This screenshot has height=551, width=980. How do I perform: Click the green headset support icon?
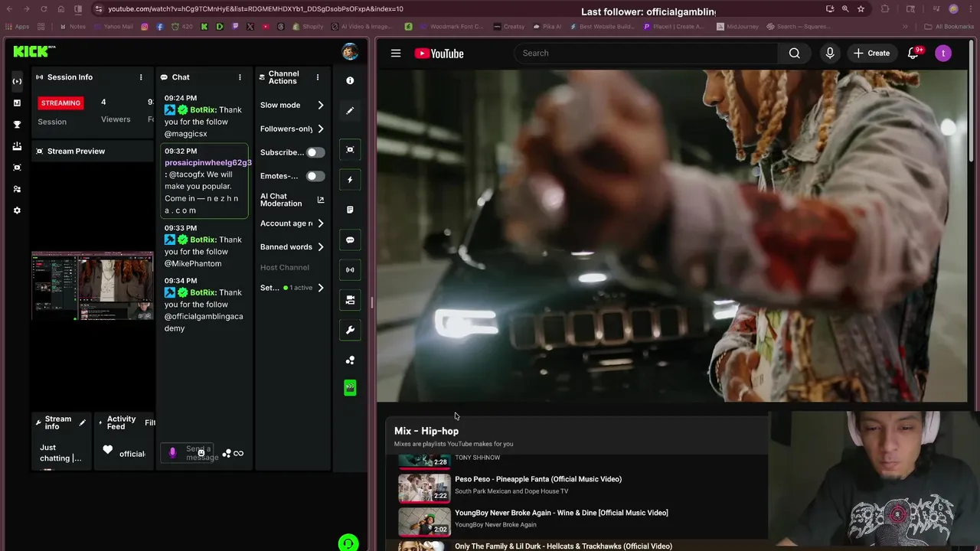[348, 543]
